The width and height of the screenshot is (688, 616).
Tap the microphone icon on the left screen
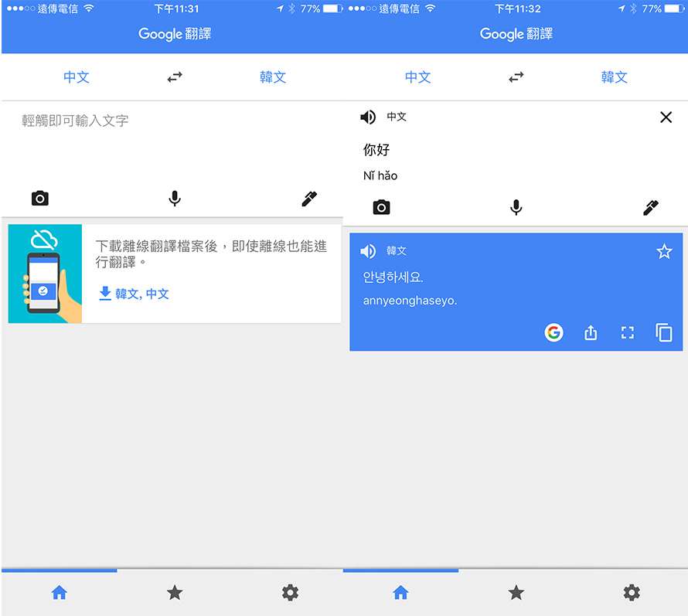point(175,199)
